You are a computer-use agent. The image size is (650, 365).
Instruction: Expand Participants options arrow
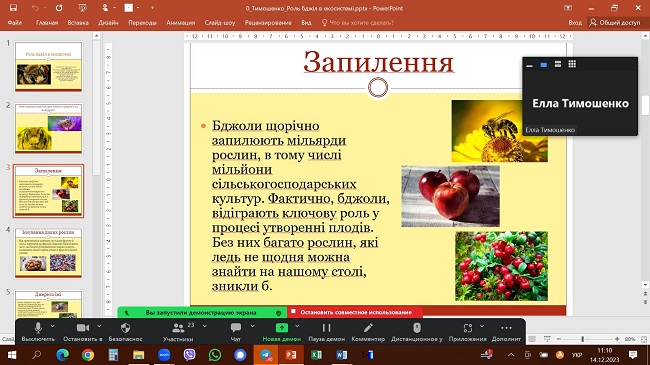(x=205, y=326)
